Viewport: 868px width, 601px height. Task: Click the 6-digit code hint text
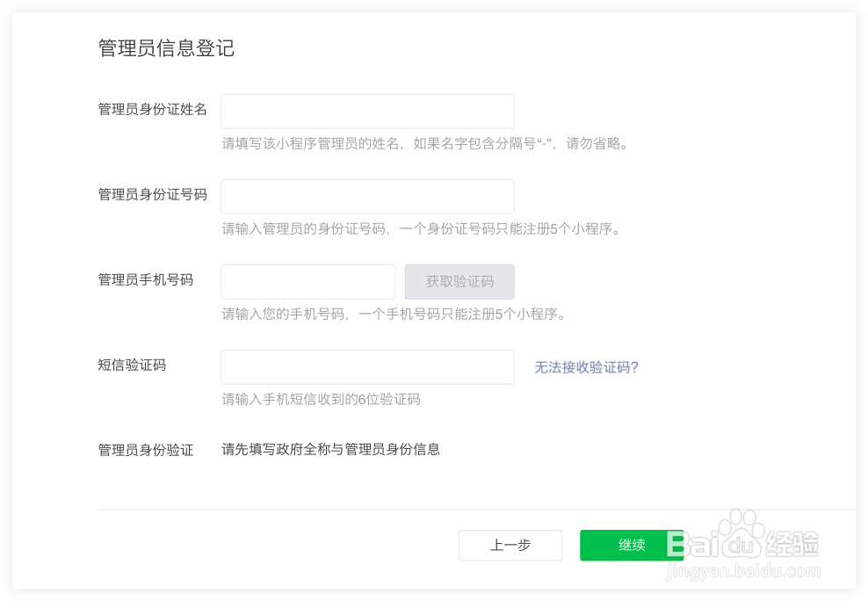[x=319, y=399]
